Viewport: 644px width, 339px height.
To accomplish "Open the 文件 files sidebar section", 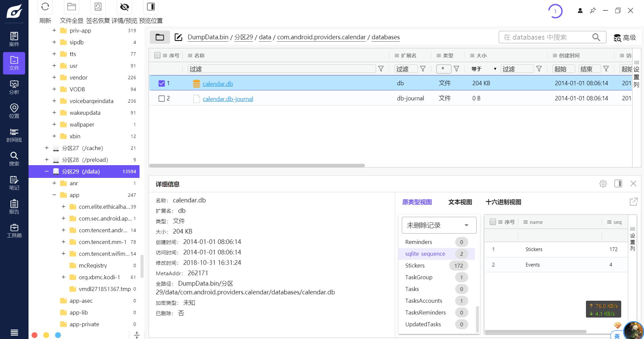I will [x=14, y=63].
